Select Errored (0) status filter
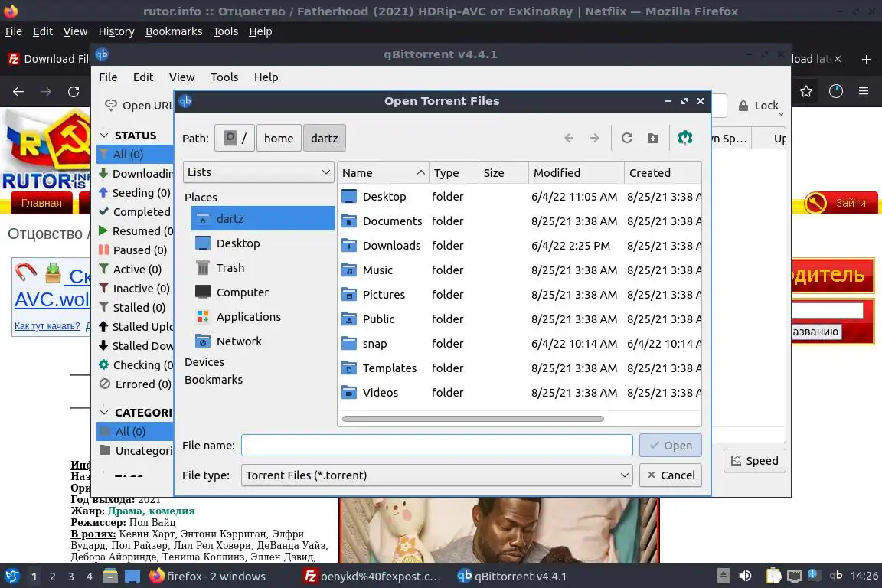The width and height of the screenshot is (882, 588). coord(135,384)
